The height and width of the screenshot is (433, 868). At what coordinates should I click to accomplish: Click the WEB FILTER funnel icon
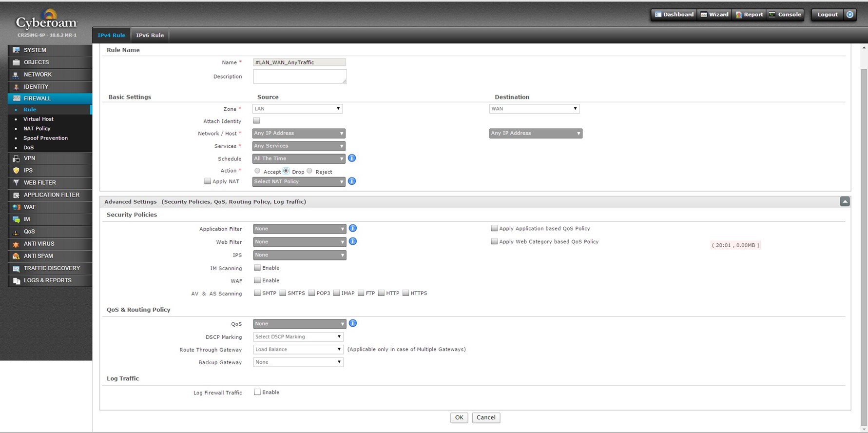[x=16, y=183]
